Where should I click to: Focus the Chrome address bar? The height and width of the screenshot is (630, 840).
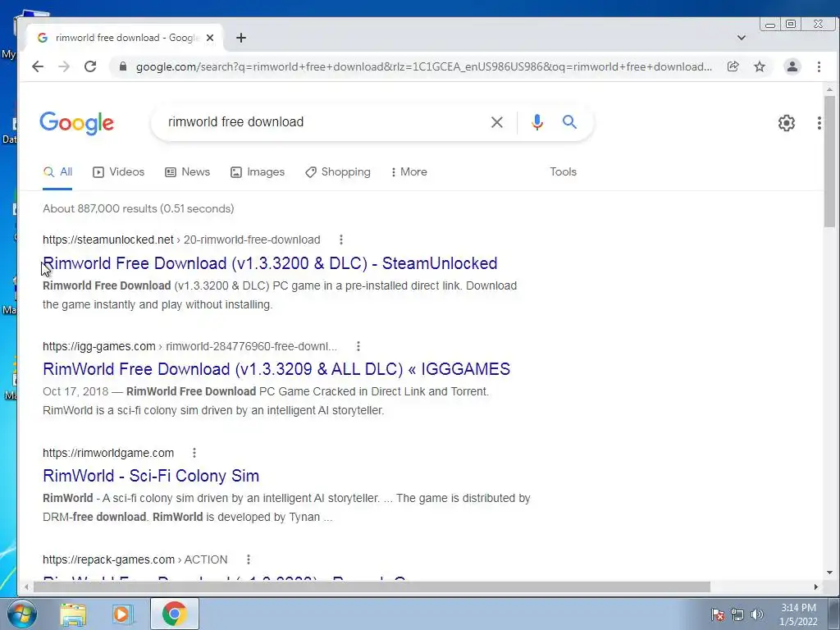pyautogui.click(x=423, y=66)
